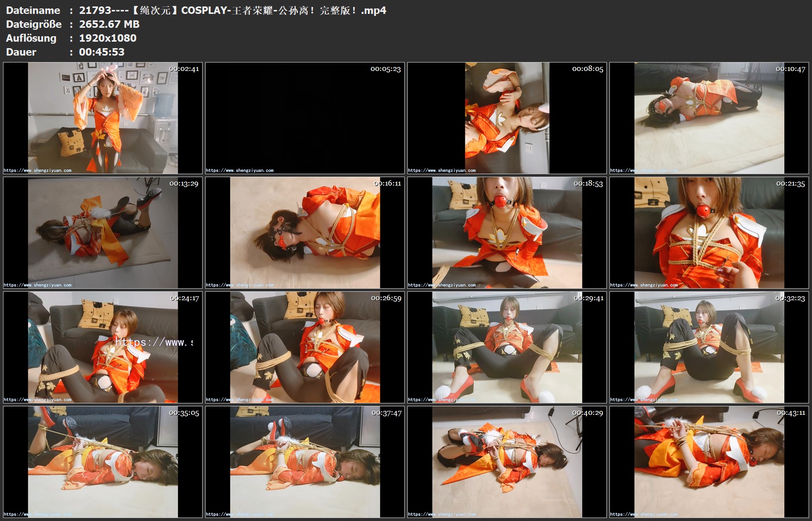Select the thumbnail at timestamp 00:29:41
The height and width of the screenshot is (521, 812).
507,347
